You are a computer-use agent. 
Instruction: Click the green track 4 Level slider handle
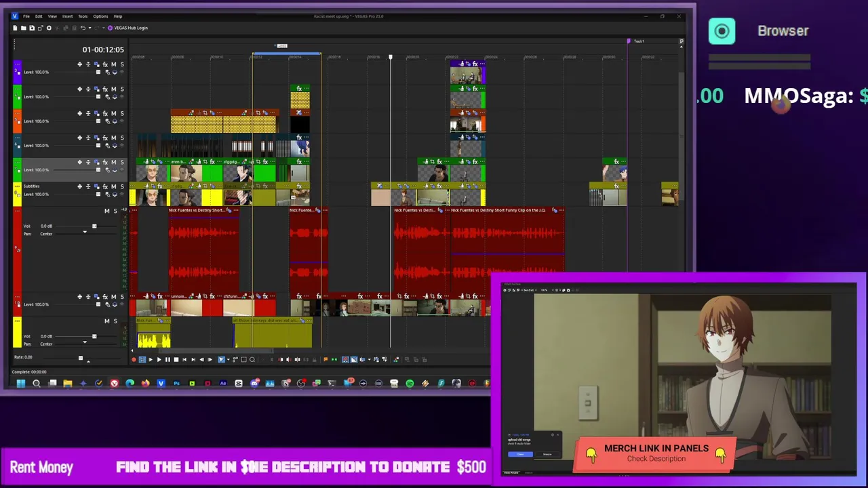(x=98, y=96)
